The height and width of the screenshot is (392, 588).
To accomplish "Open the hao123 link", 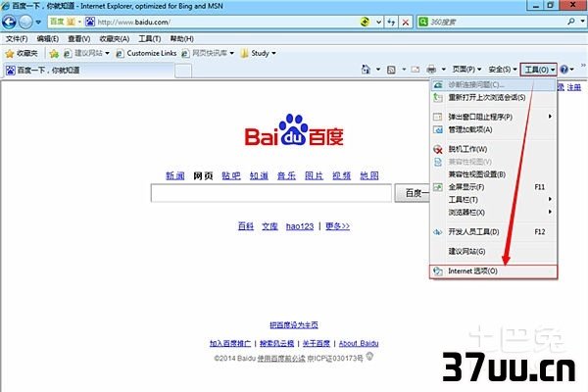I will 300,226.
